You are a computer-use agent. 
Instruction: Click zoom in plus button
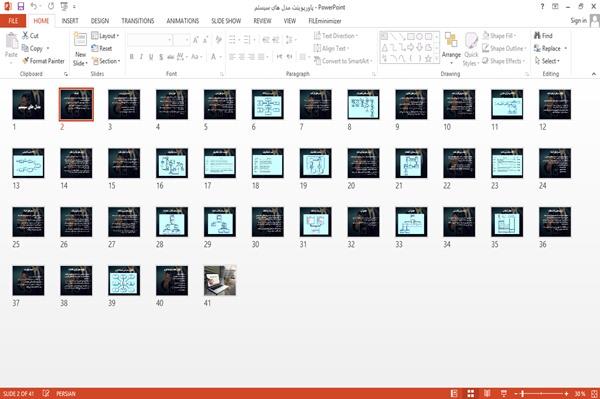click(566, 393)
